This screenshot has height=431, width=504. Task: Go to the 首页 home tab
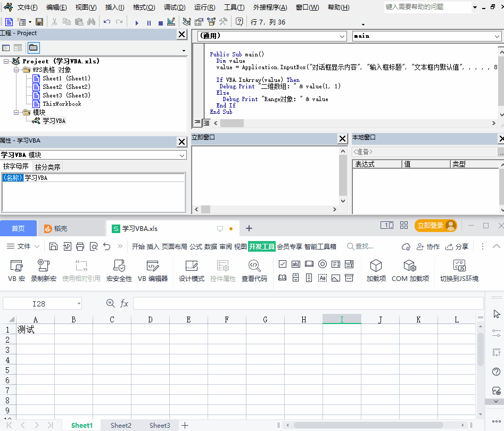tap(18, 228)
